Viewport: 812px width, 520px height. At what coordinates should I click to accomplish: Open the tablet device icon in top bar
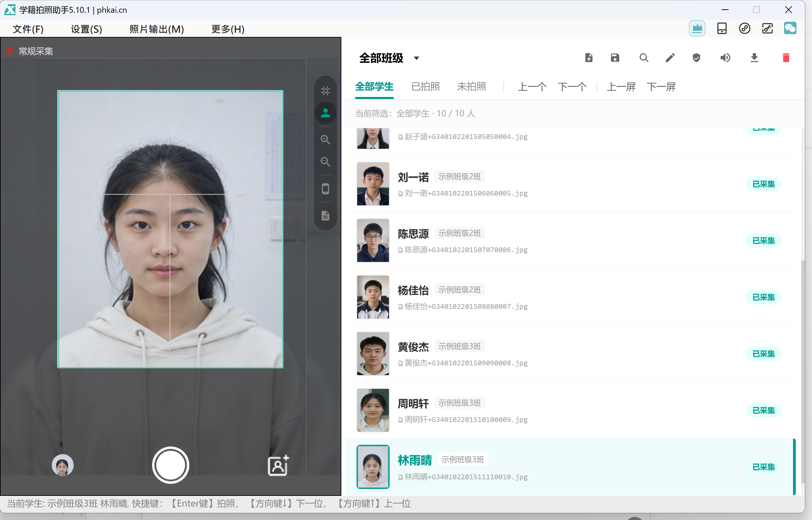click(x=722, y=28)
